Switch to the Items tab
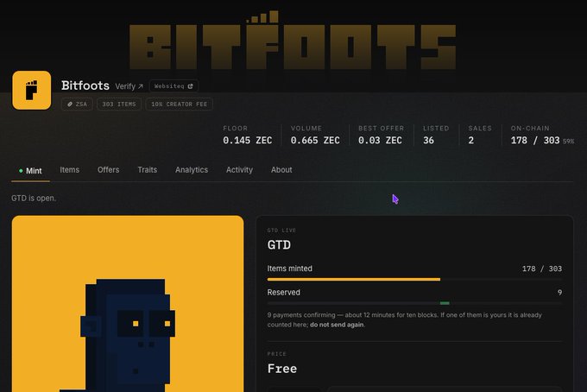 70,170
